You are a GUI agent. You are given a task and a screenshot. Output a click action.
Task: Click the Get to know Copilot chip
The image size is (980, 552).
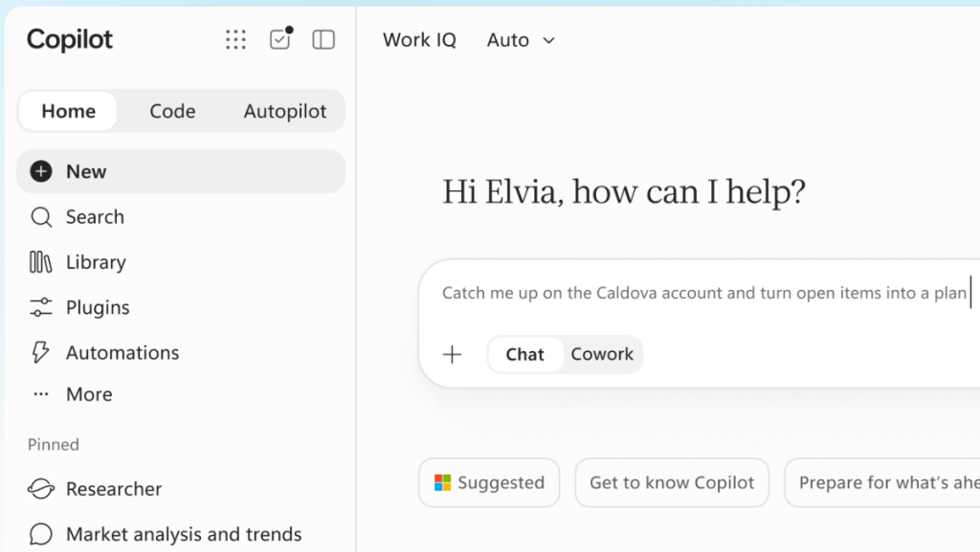click(x=672, y=483)
